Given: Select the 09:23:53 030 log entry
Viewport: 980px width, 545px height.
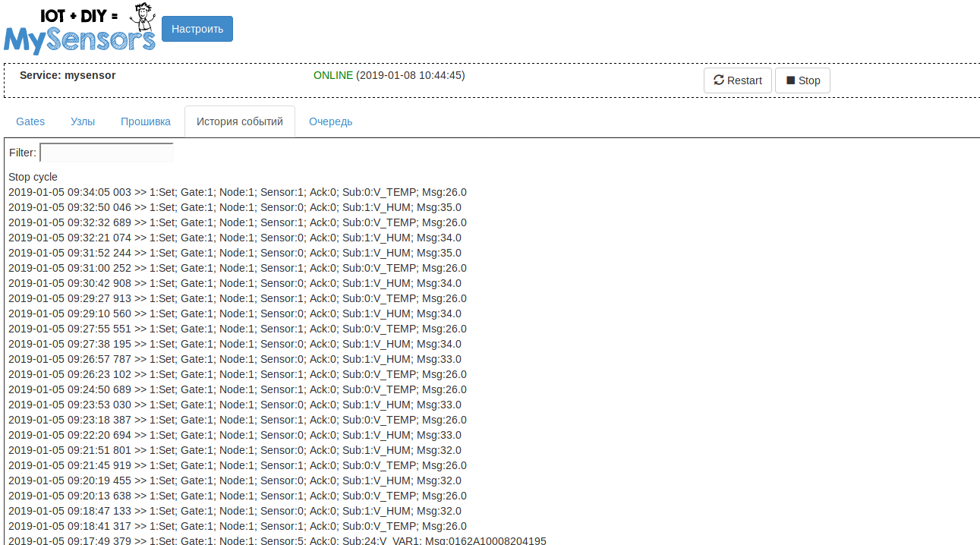Looking at the screenshot, I should [235, 405].
